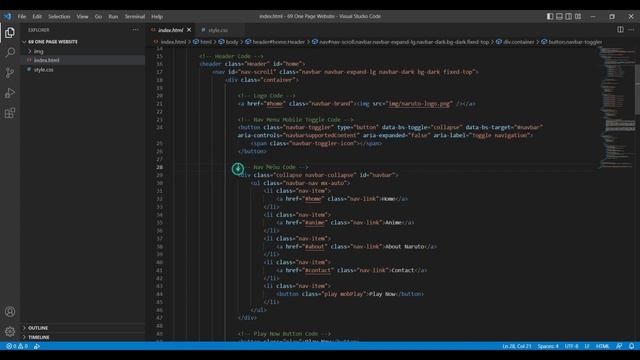
Task: Open the Source Control view
Action: pyautogui.click(x=10, y=73)
